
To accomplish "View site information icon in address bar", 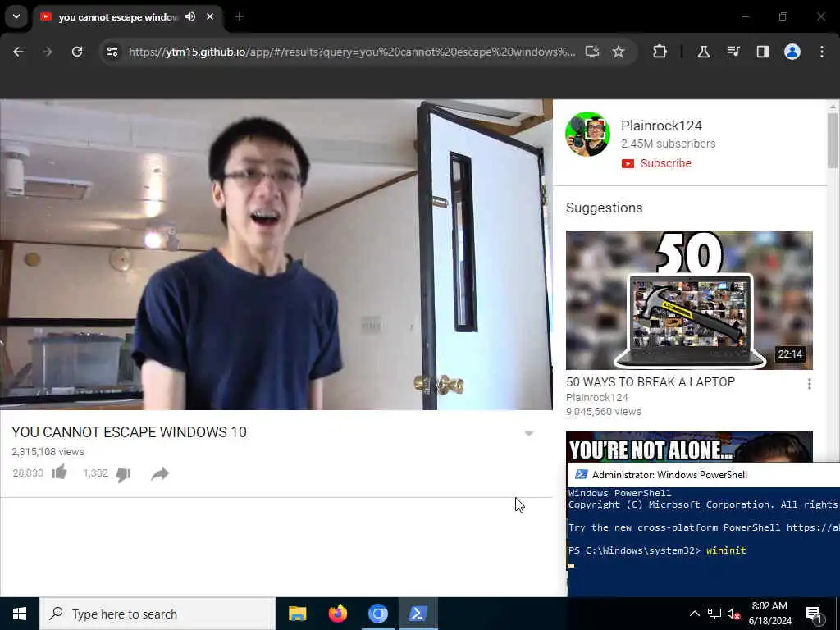I will (x=112, y=52).
